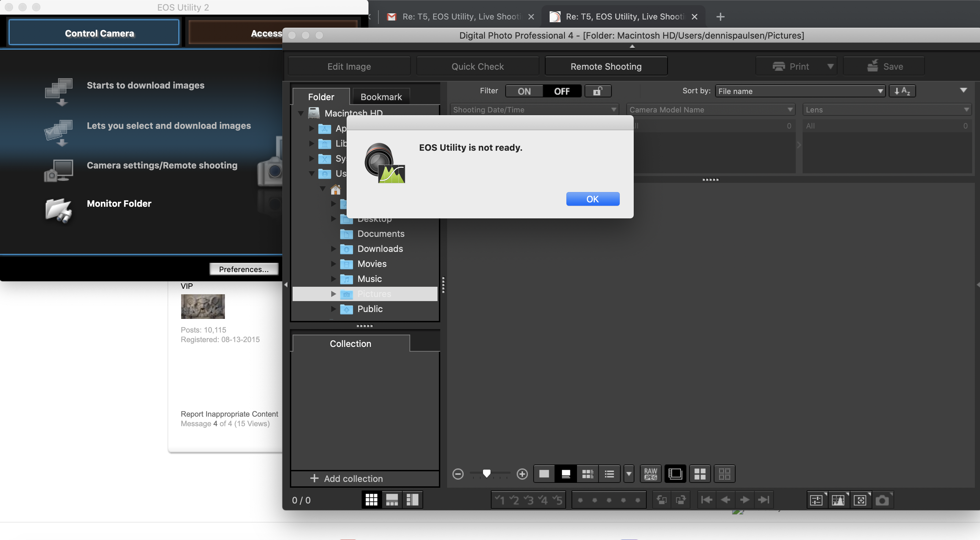Select the thumbnail grid layout toggle
The width and height of the screenshot is (980, 540).
click(371, 500)
